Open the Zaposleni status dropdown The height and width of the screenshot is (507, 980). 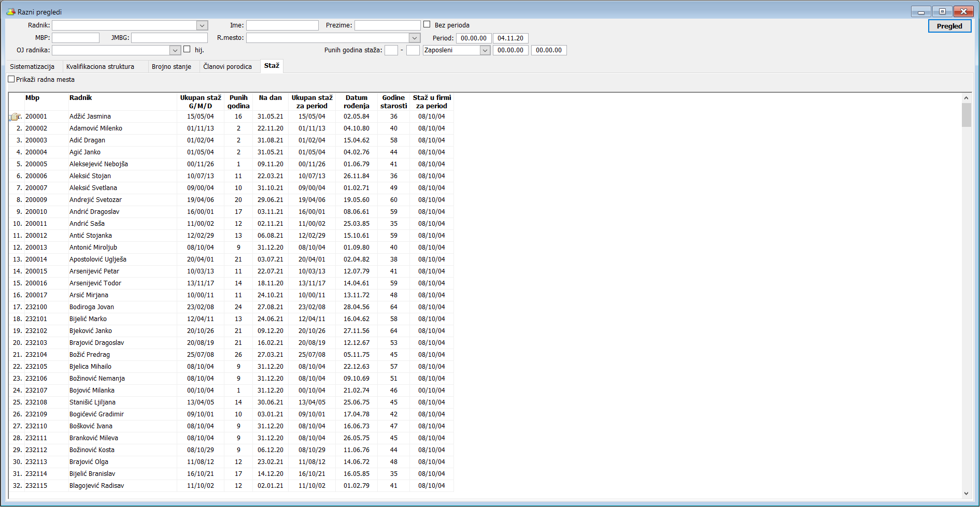pos(485,50)
